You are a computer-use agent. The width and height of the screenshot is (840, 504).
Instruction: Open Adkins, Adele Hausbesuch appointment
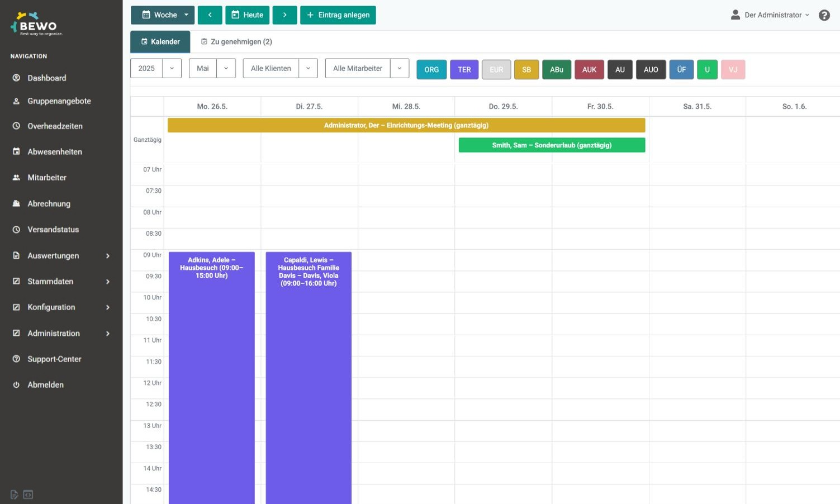(x=212, y=378)
